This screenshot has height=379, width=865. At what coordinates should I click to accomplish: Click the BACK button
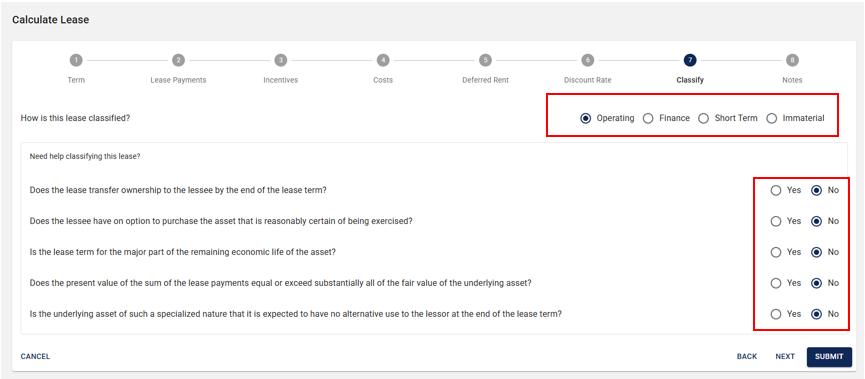pos(747,356)
